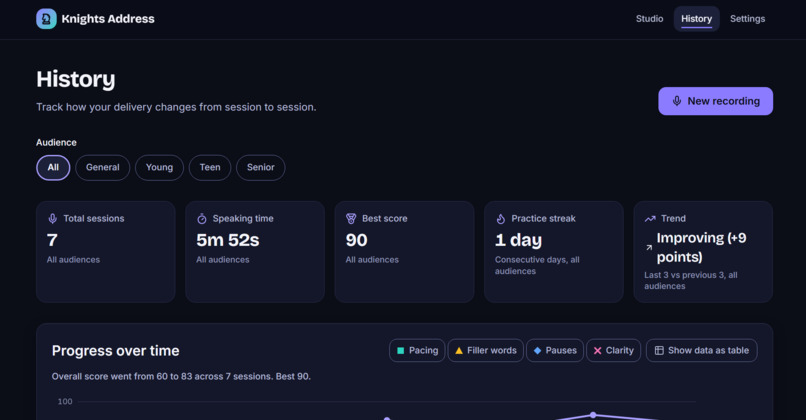Click the Audience label

tap(56, 142)
